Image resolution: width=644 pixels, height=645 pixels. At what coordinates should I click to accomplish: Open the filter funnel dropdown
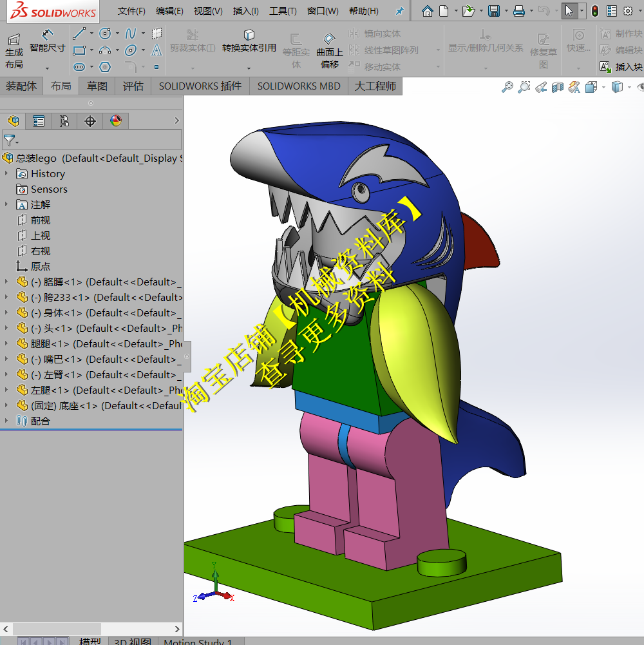pyautogui.click(x=11, y=140)
